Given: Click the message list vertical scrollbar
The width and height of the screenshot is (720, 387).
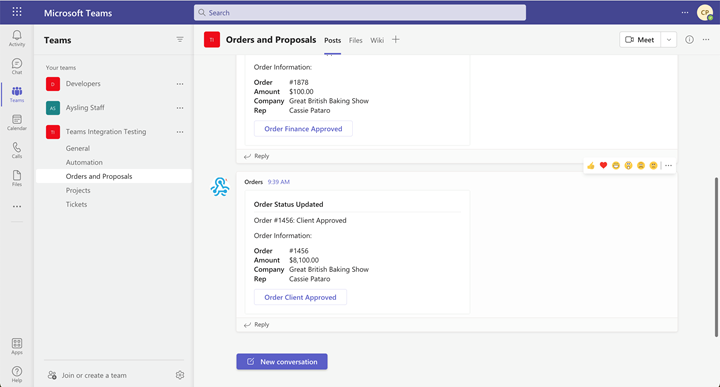Looking at the screenshot, I should click(x=716, y=257).
